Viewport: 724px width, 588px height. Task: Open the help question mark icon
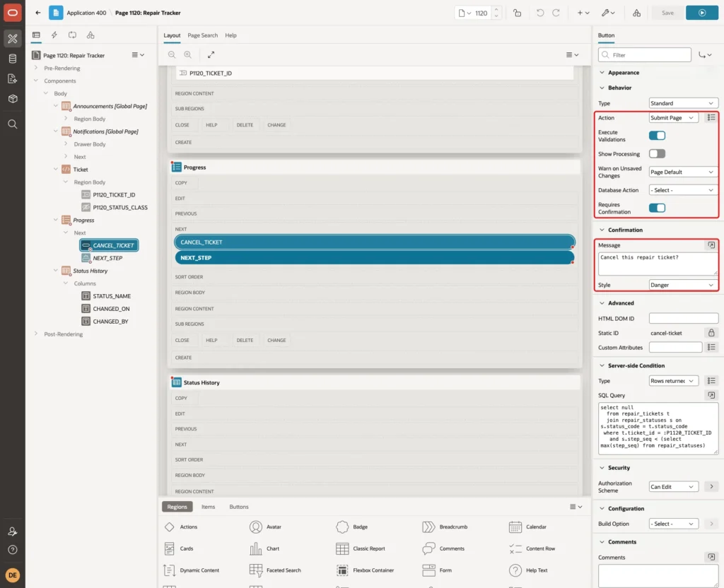(x=13, y=550)
